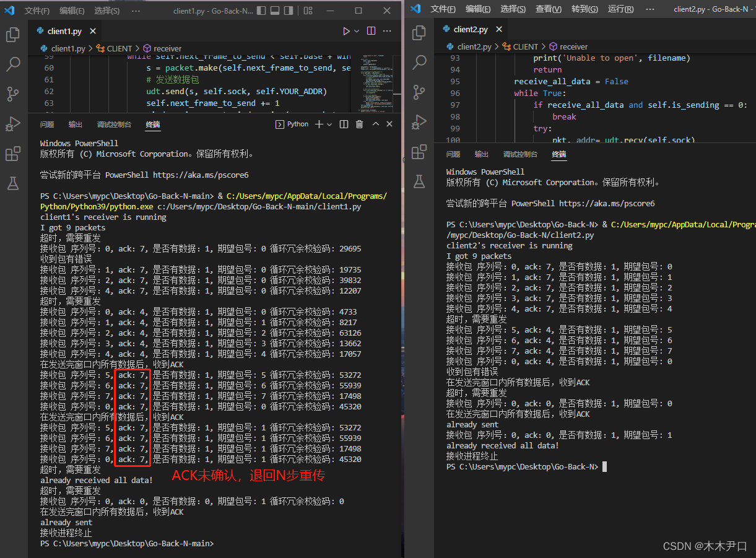Open Extensions in the client1.py window
756x558 pixels.
click(12, 153)
